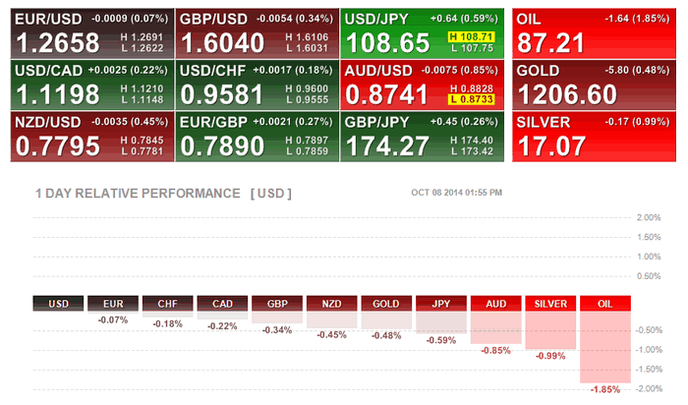Select the USD/CAD quote tile

[x=93, y=85]
